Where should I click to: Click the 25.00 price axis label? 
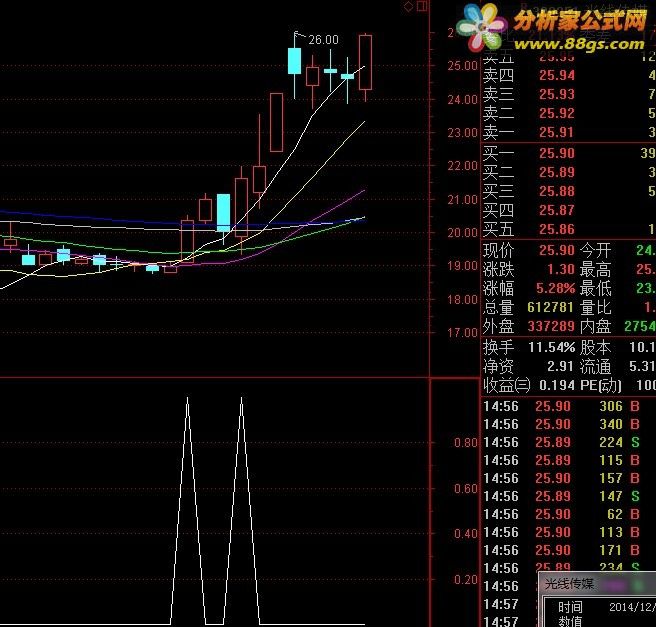click(462, 66)
